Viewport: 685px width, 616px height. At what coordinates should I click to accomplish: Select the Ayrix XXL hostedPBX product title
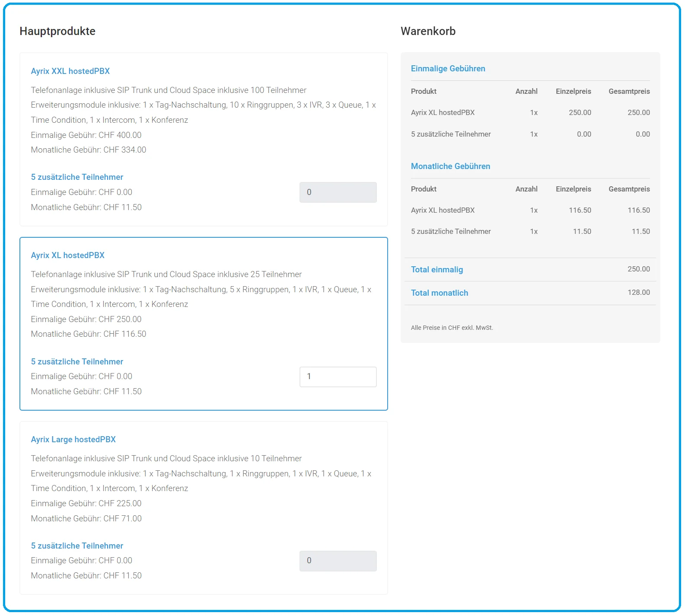click(x=70, y=71)
